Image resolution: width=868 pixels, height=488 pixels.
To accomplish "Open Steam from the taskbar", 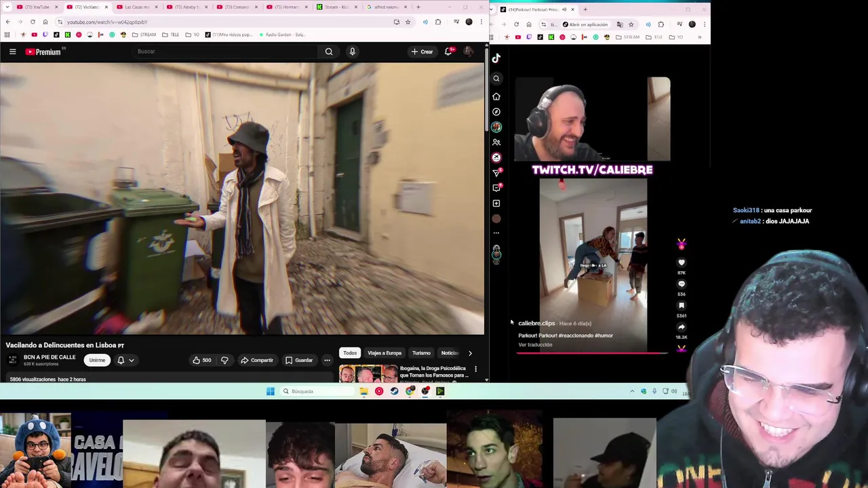I will [x=394, y=391].
